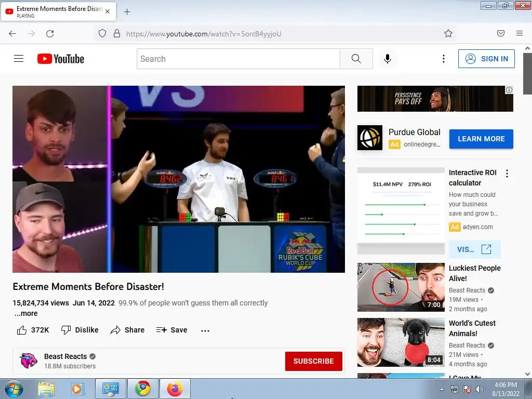
Task: Click LEARN MORE on Purdue Global ad
Action: point(481,139)
